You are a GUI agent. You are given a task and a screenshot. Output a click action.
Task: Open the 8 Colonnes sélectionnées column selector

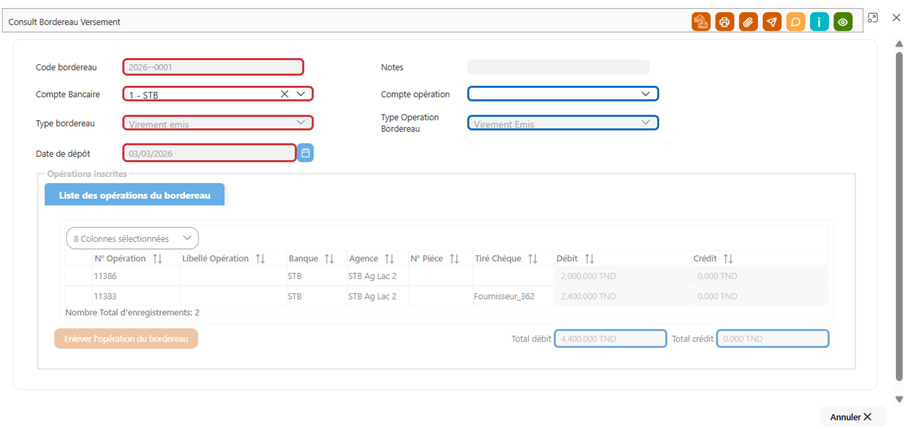tap(132, 238)
